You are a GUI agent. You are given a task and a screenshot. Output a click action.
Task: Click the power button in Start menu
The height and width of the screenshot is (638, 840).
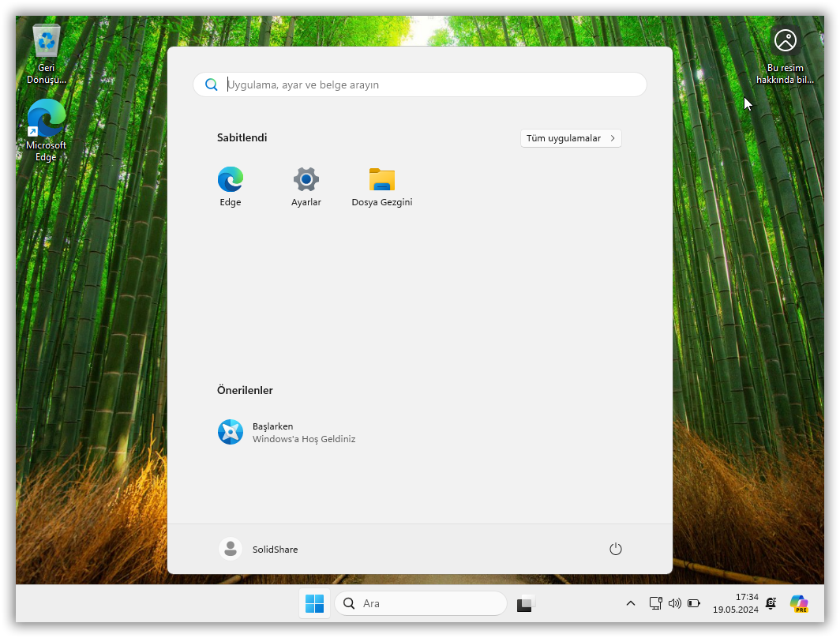pyautogui.click(x=616, y=549)
